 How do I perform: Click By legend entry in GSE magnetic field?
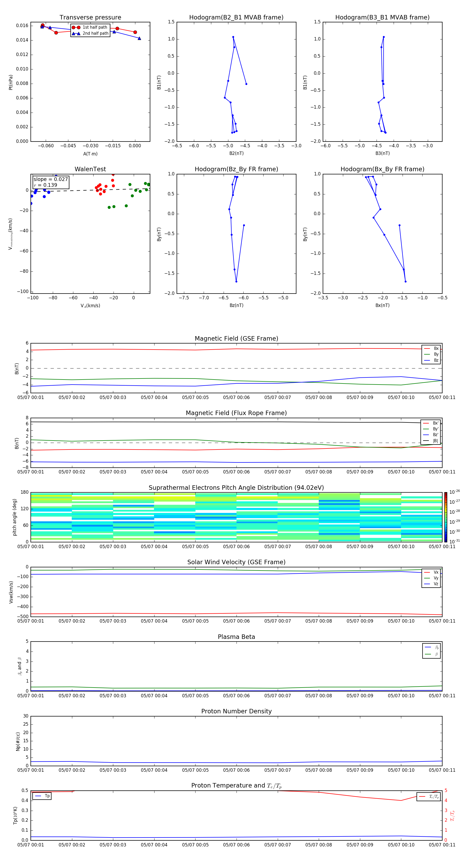[x=431, y=354]
